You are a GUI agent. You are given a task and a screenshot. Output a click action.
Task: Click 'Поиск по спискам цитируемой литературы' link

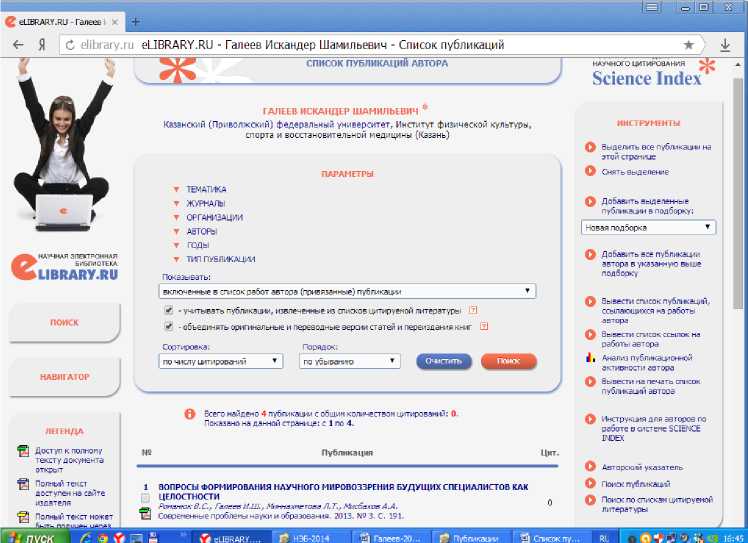point(657,504)
